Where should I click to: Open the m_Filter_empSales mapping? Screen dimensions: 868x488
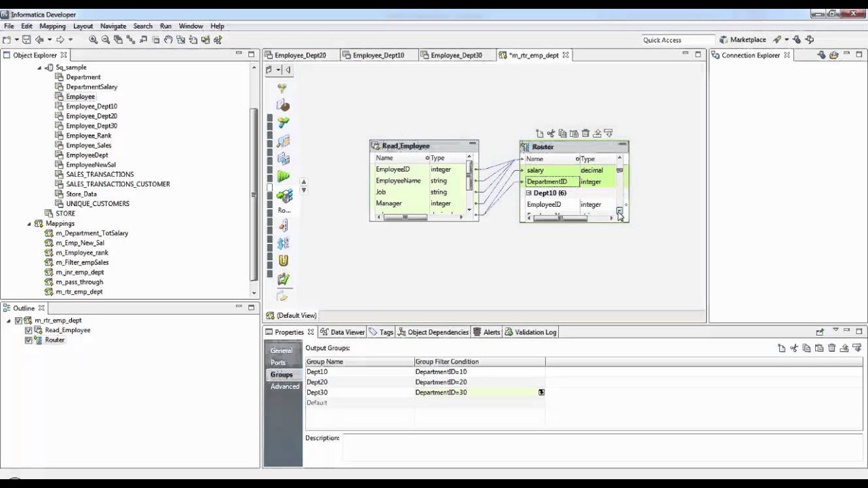[x=82, y=262]
